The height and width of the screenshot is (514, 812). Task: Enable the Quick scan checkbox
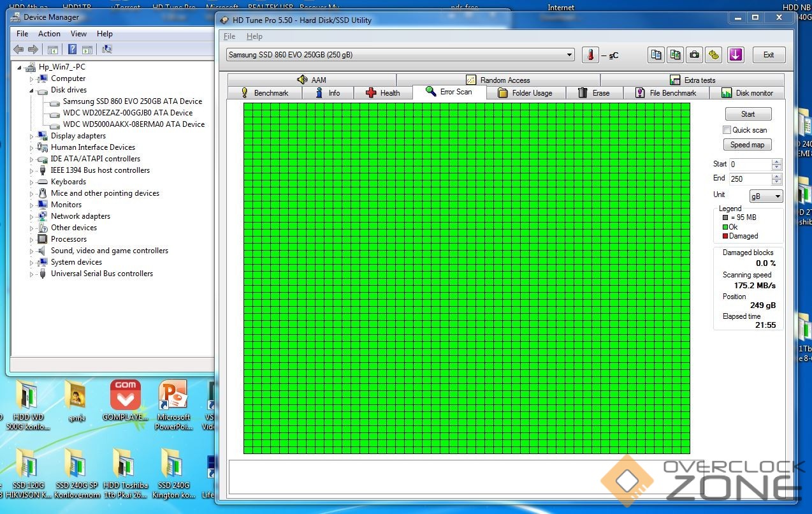[727, 130]
